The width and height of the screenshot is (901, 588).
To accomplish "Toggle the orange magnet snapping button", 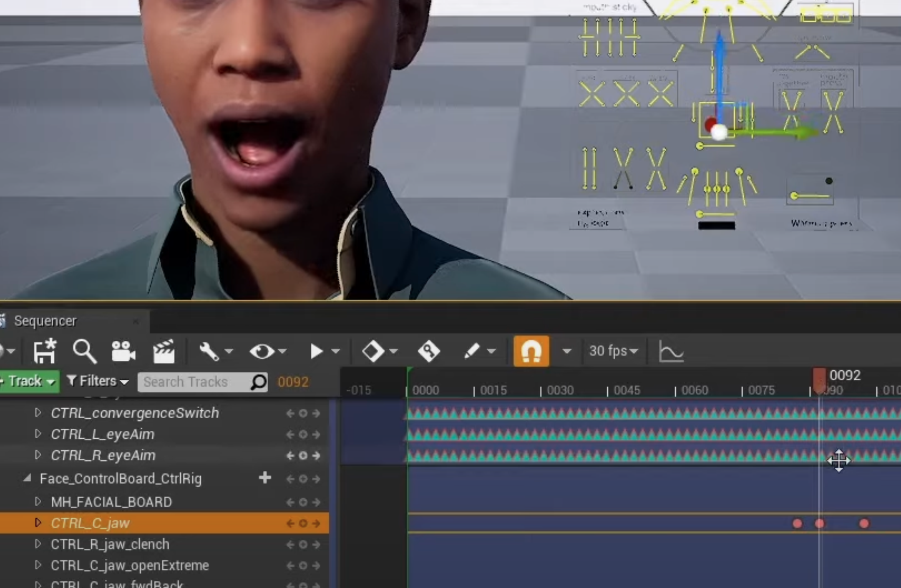I will click(x=531, y=352).
